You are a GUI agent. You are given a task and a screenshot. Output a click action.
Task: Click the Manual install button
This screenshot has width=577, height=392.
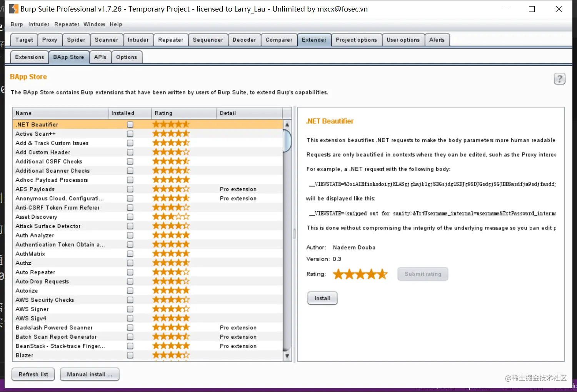point(90,374)
